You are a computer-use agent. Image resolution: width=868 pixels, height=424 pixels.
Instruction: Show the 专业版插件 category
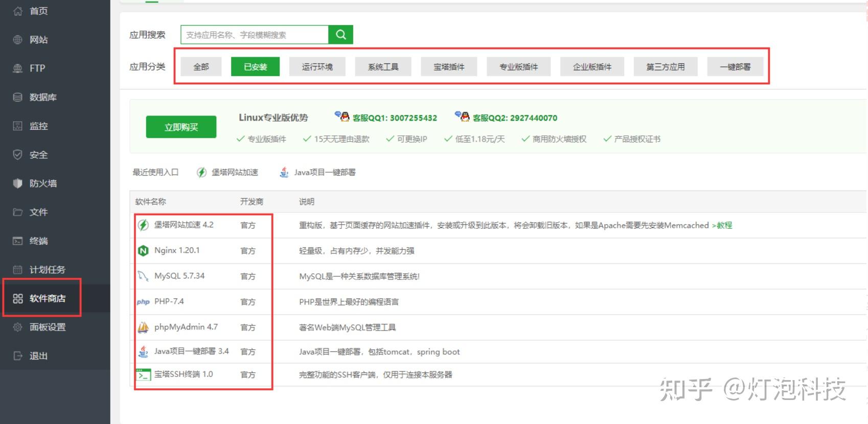[518, 66]
